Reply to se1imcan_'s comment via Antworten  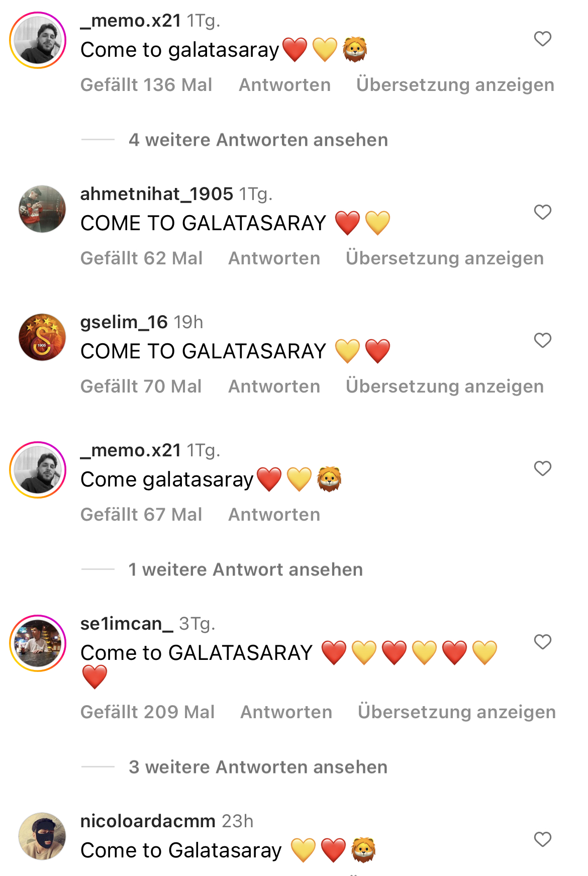click(x=286, y=712)
